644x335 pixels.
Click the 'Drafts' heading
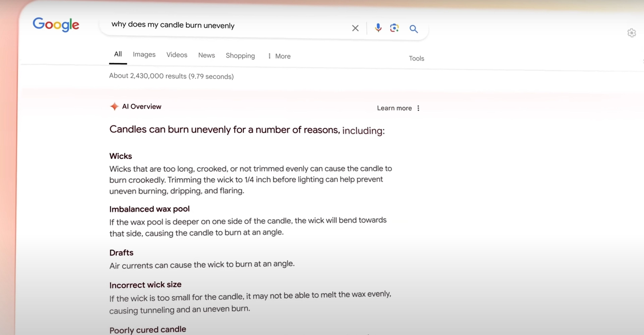(x=121, y=253)
